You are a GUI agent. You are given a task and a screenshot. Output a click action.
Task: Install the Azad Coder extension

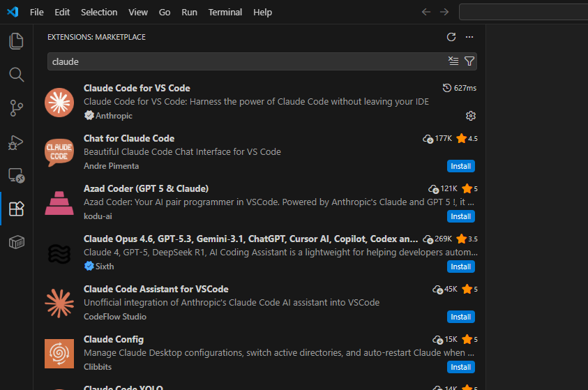461,216
